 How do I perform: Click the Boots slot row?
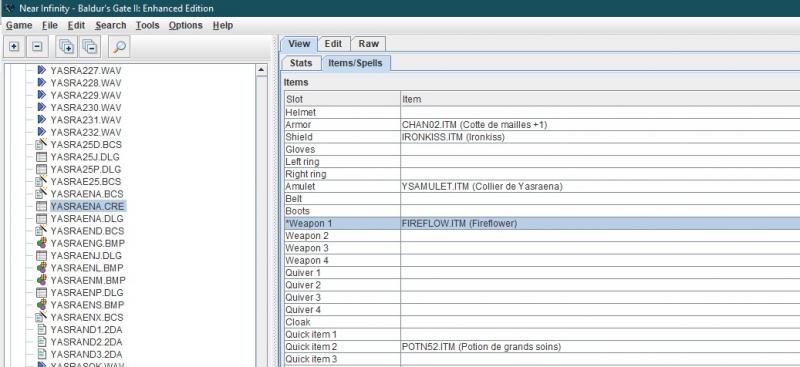[542, 211]
